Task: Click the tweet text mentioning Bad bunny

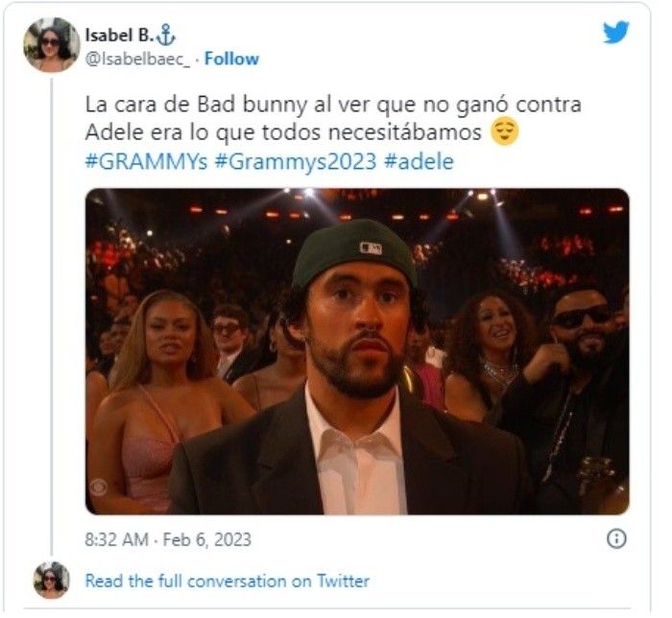Action: pyautogui.click(x=333, y=118)
